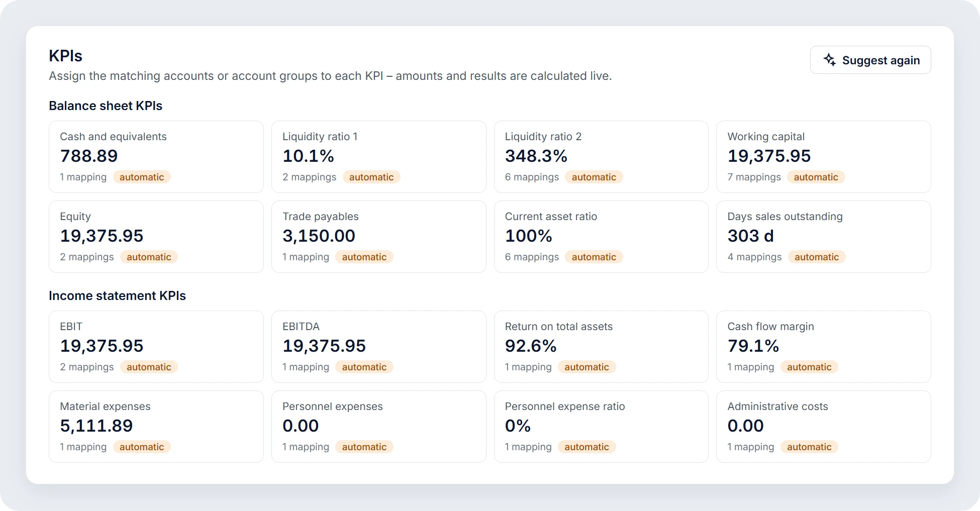Select the Return on total assets card
Viewport: 980px width, 511px height.
pos(601,347)
